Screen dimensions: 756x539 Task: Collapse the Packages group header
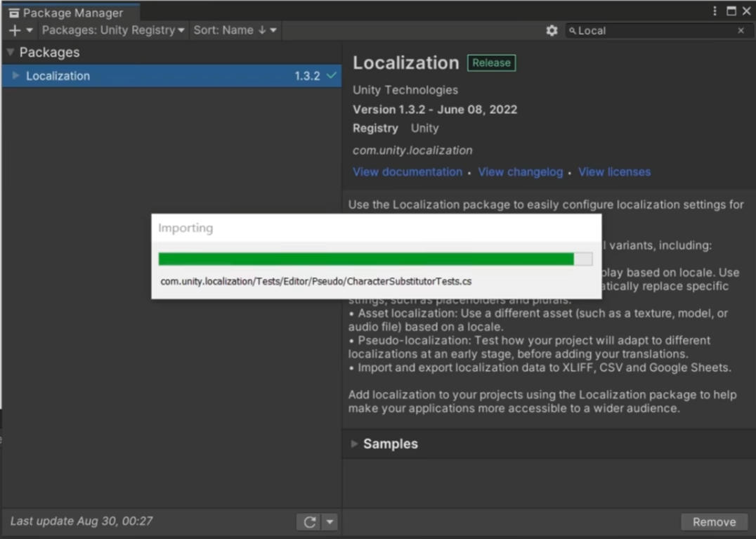[x=10, y=52]
